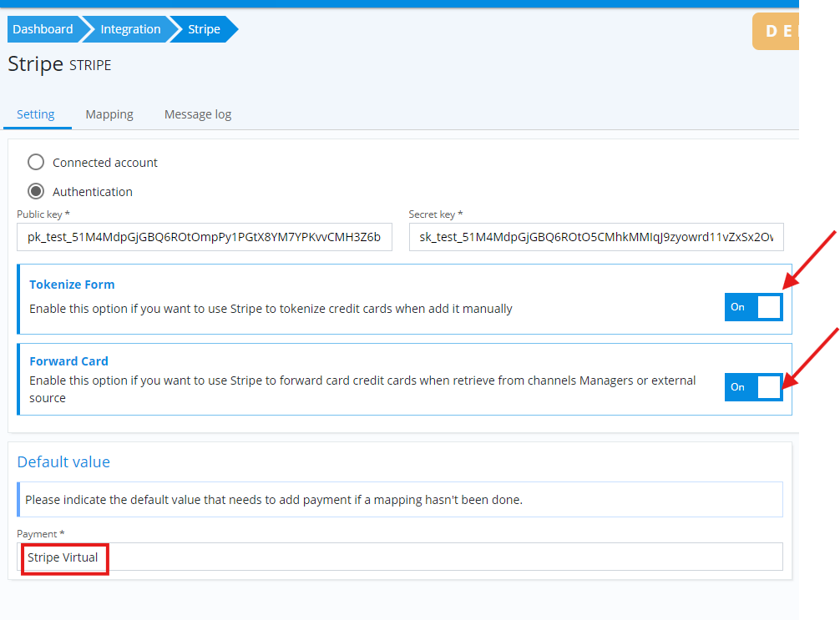The width and height of the screenshot is (840, 620).
Task: Click the Tokenize Form heading
Action: click(72, 285)
